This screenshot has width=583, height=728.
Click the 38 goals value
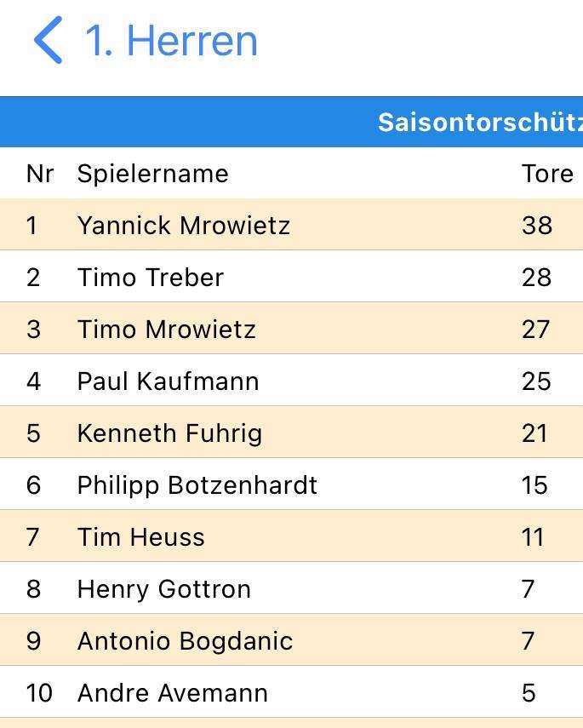(x=536, y=225)
